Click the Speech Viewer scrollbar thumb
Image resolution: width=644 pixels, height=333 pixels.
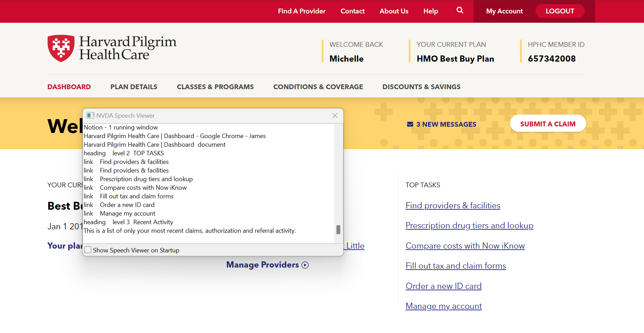pos(338,230)
